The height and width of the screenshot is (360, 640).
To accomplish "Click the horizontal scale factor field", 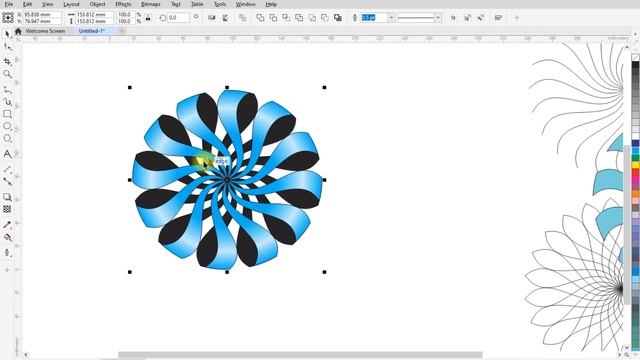I will (125, 14).
